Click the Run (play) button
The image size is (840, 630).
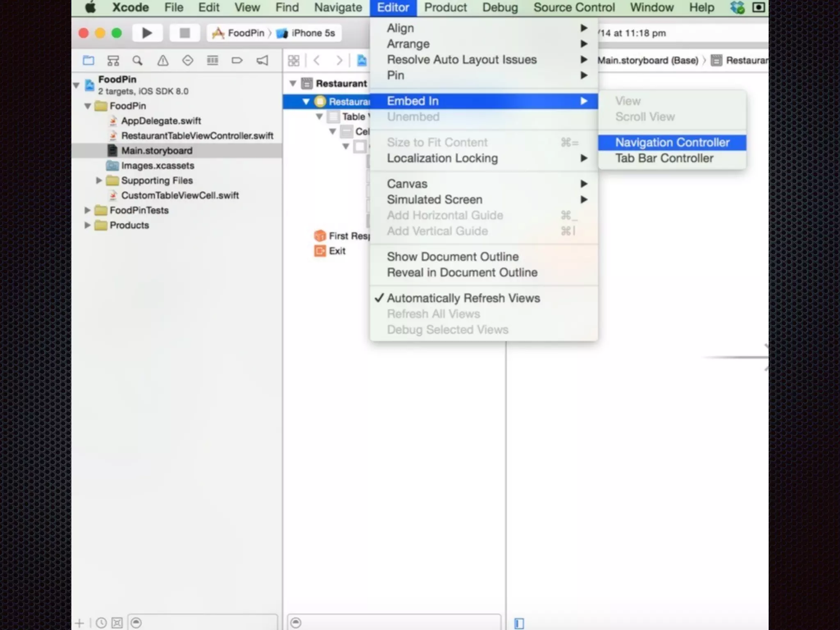[x=147, y=33]
